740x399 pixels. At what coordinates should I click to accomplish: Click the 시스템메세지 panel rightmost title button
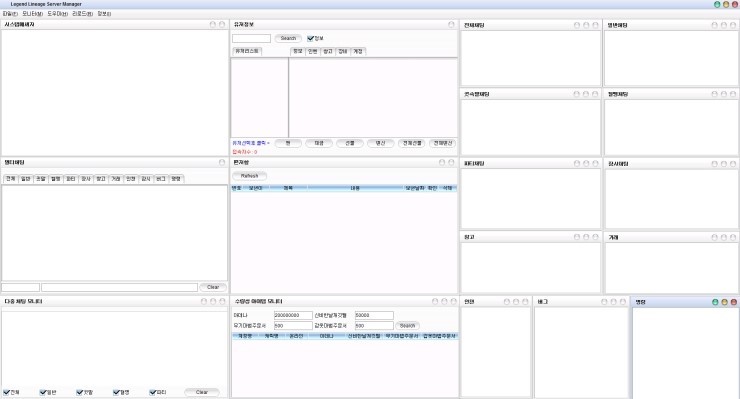coord(222,25)
